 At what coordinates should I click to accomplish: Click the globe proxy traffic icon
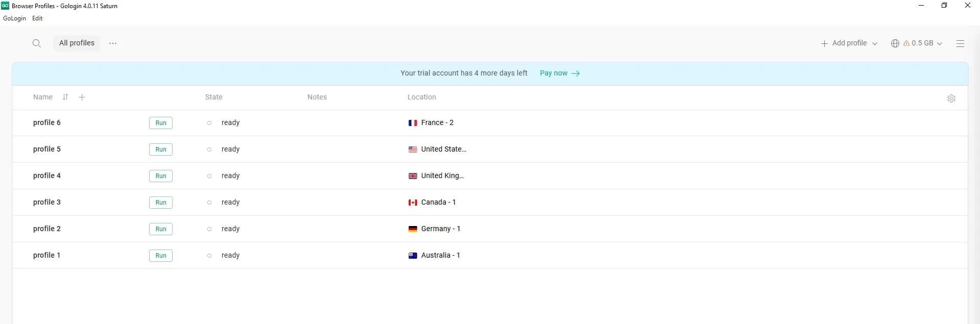895,43
